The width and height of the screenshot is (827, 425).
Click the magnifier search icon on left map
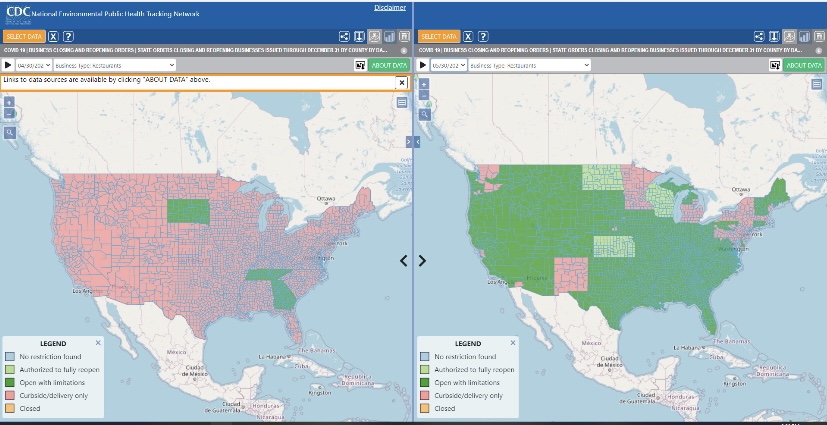9,131
